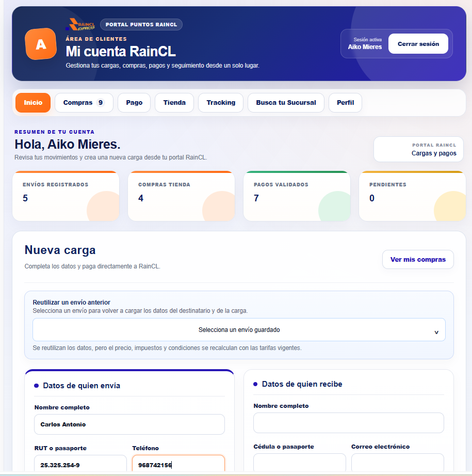Click the RainCL Express logo
The height and width of the screenshot is (476, 472).
(x=80, y=25)
